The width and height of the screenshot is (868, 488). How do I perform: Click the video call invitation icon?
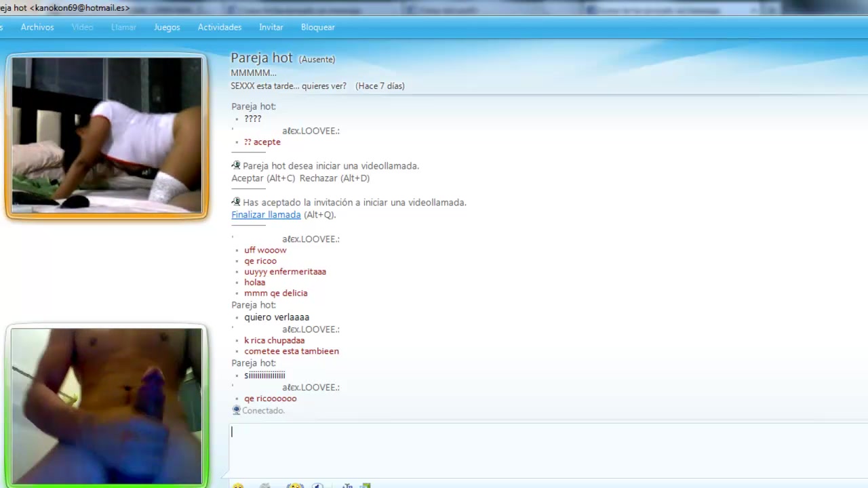[236, 165]
